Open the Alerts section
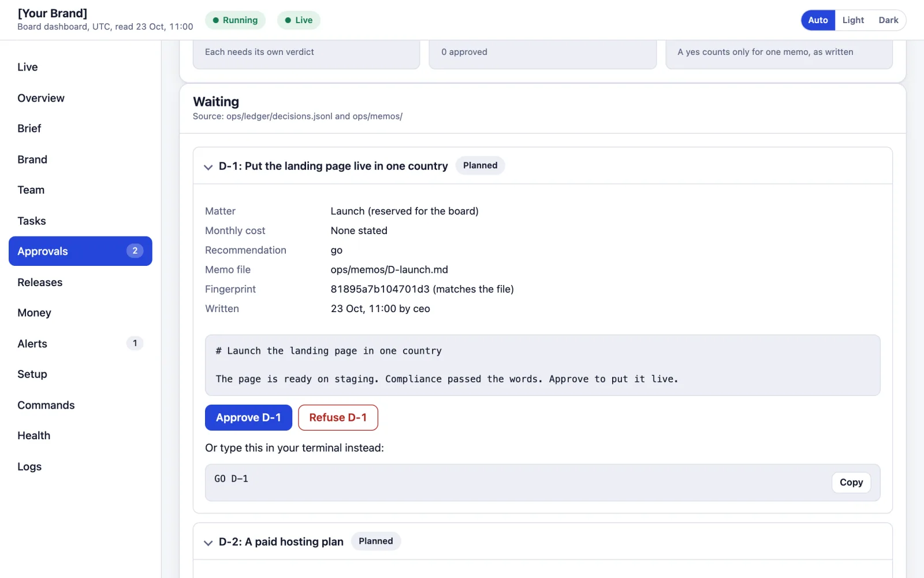Image resolution: width=924 pixels, height=578 pixels. (x=80, y=343)
